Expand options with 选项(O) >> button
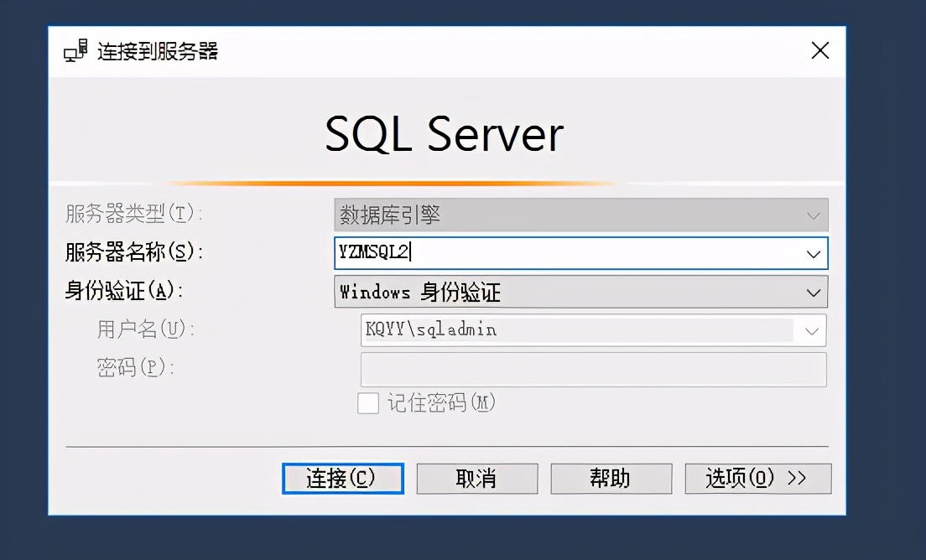 tap(757, 479)
